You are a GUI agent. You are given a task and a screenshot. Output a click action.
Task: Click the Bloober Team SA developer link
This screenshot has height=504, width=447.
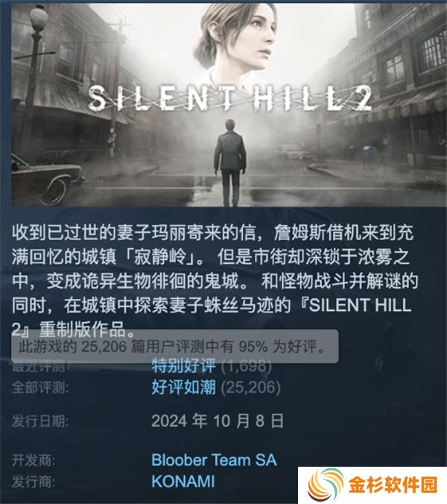click(x=214, y=460)
